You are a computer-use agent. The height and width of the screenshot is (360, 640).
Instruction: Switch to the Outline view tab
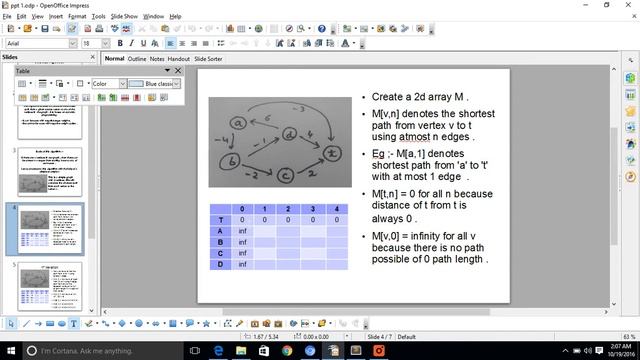(137, 59)
